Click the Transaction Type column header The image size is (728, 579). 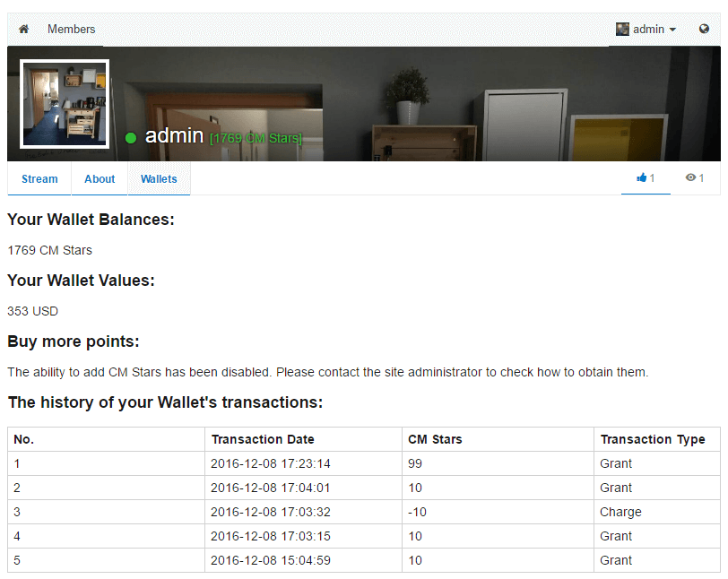tap(653, 439)
